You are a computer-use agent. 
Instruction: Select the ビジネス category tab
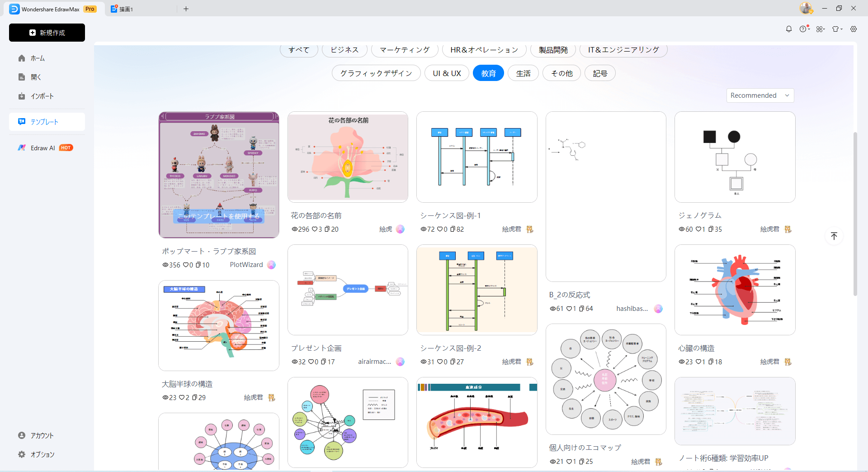point(344,50)
